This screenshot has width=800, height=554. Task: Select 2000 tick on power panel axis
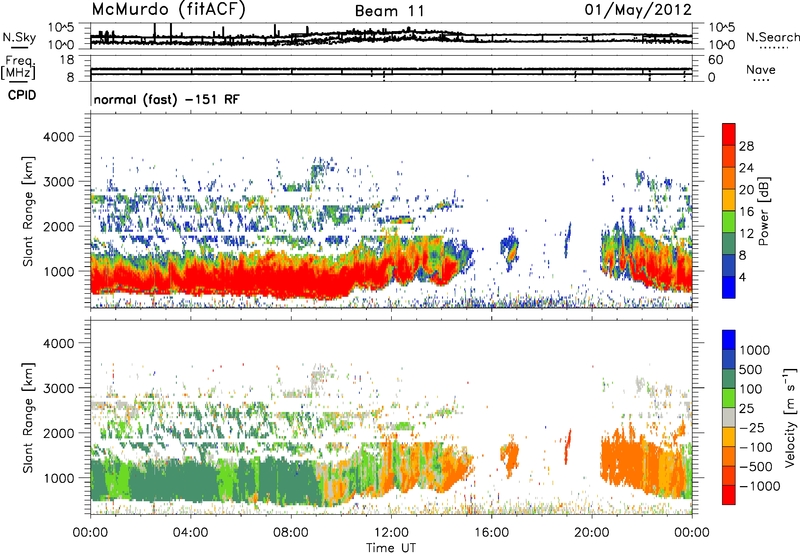(59, 226)
